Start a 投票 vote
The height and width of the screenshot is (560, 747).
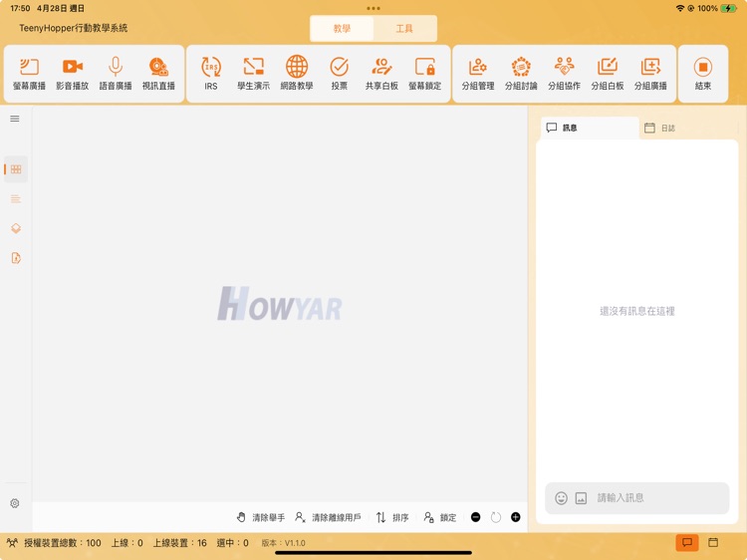coord(340,74)
